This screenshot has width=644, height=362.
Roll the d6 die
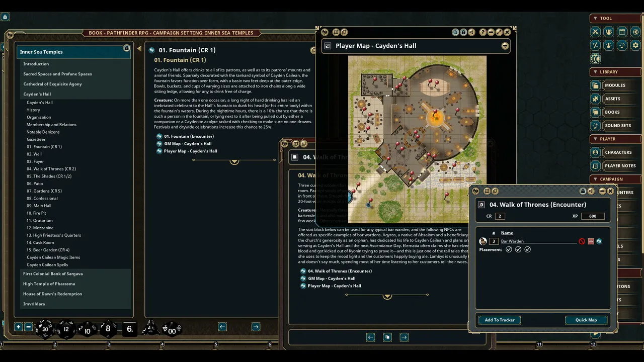pyautogui.click(x=129, y=329)
